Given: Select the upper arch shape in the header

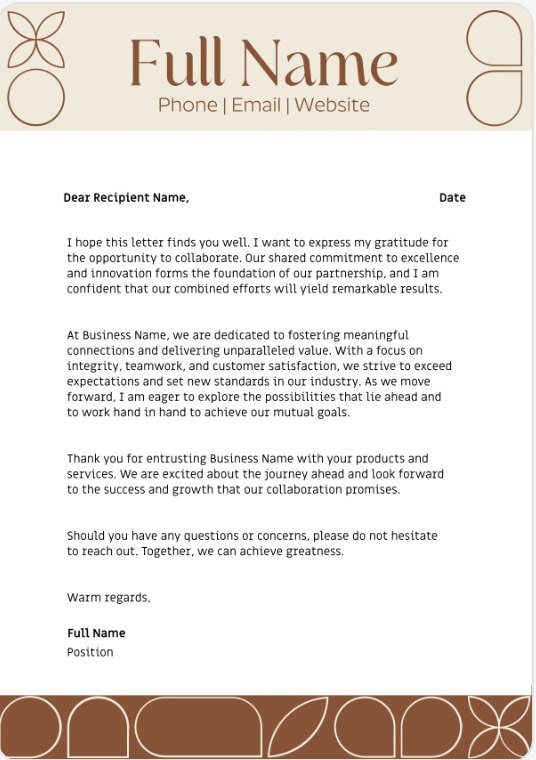Looking at the screenshot, I should point(494,38).
